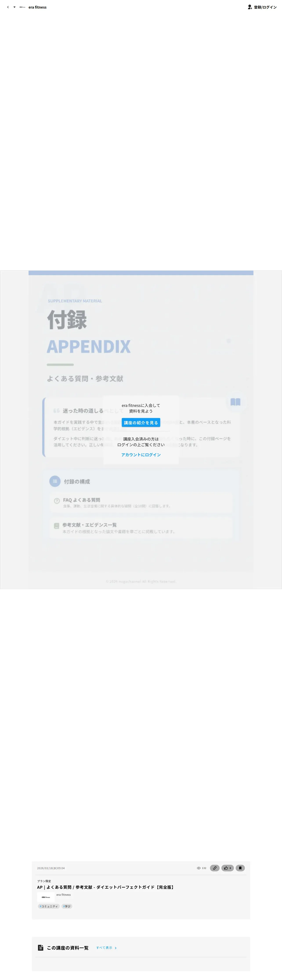Viewport: 282px width, 980px height.
Task: Open the era fitness author name link
Action: pyautogui.click(x=63, y=895)
